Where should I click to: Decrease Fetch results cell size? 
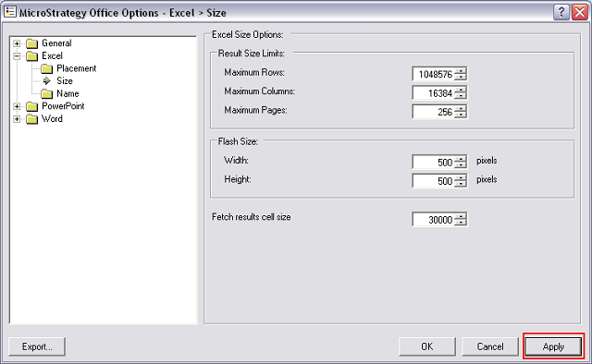click(461, 223)
